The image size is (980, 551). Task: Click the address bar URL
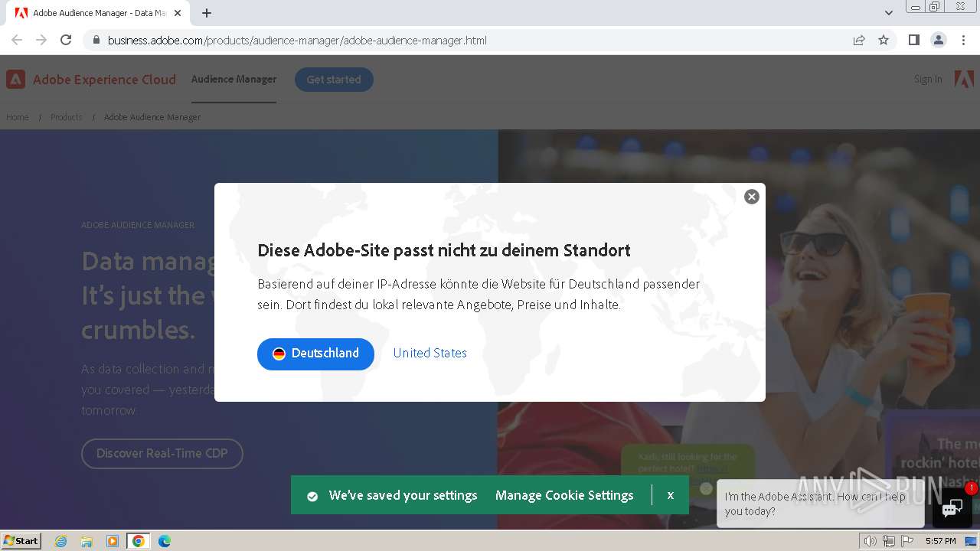[297, 41]
